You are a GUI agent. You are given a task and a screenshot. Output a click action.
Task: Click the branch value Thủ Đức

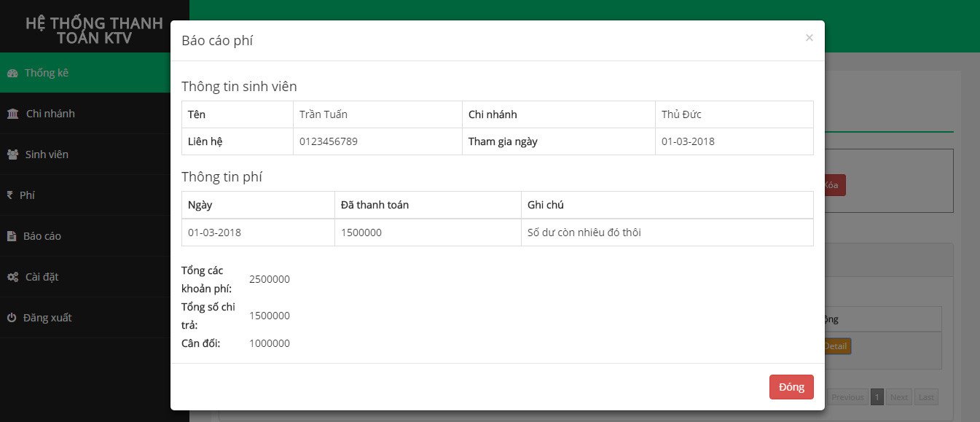tap(681, 114)
